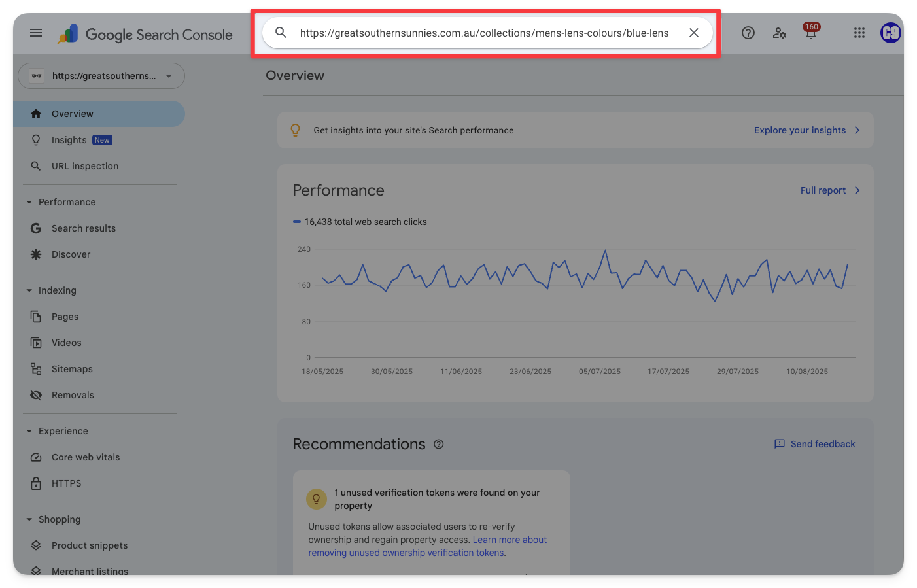This screenshot has height=588, width=917.
Task: Open the Google apps grid
Action: click(859, 33)
